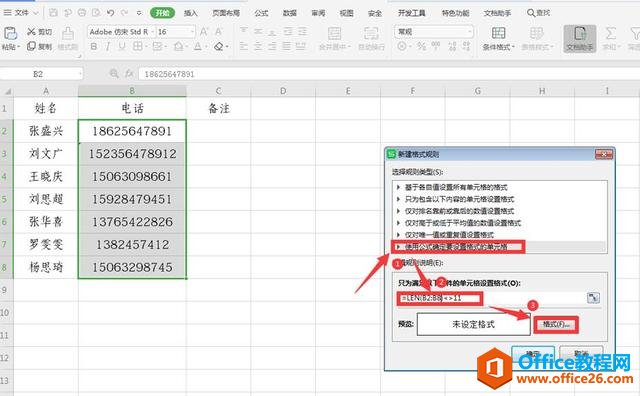Screen dimensions: 640x396
Task: Switch to the Developer Tools (开发工具) tab
Action: pyautogui.click(x=411, y=13)
